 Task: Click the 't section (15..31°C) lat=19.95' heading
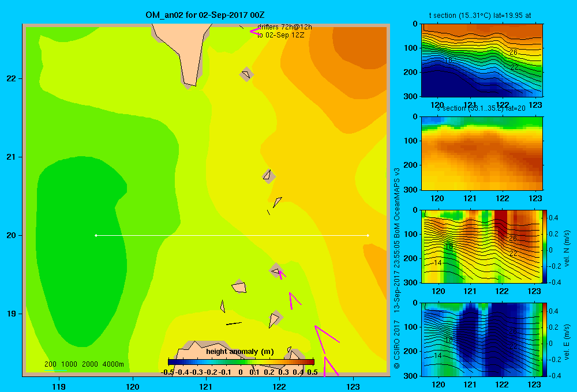(480, 16)
